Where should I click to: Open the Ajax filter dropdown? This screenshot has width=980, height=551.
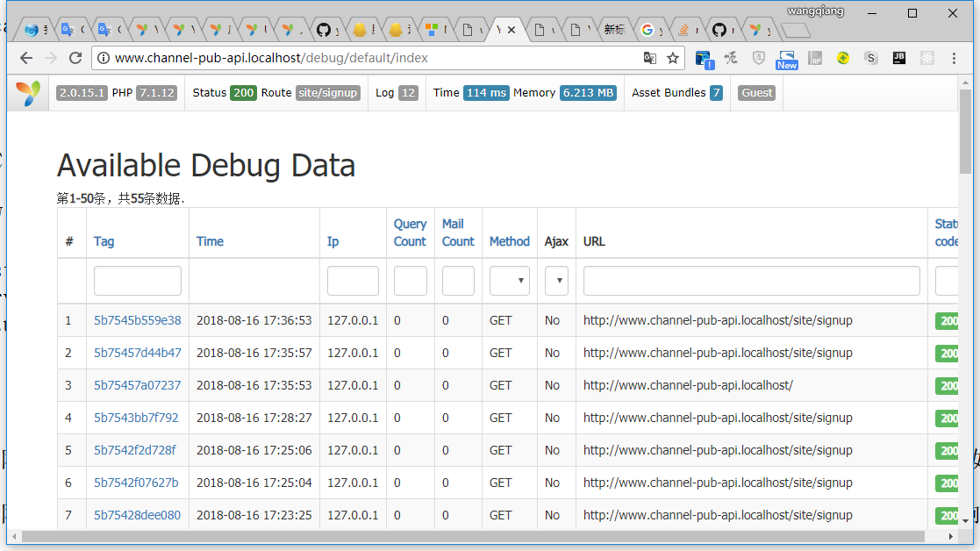click(556, 281)
